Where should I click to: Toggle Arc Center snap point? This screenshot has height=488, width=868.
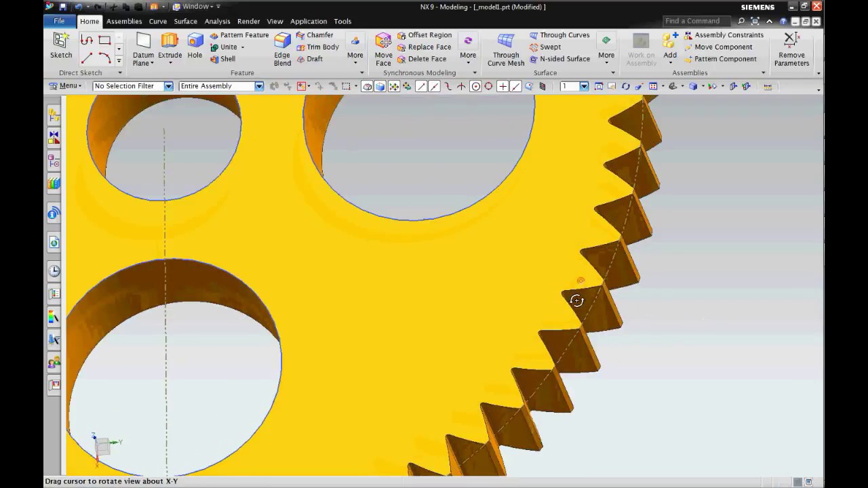tap(475, 86)
